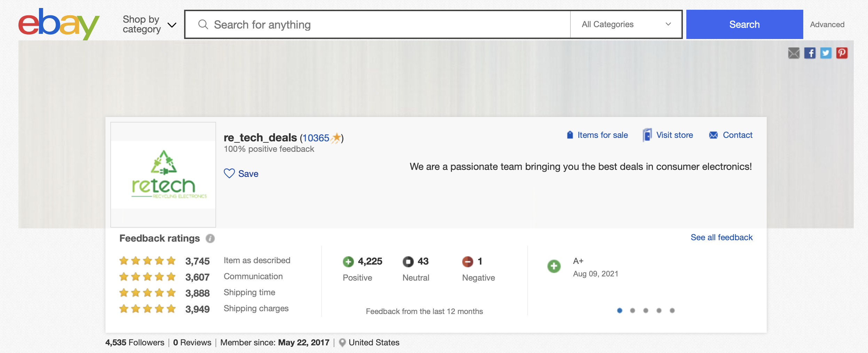868x353 pixels.
Task: Select the third feedback carousel dot
Action: [x=646, y=311]
